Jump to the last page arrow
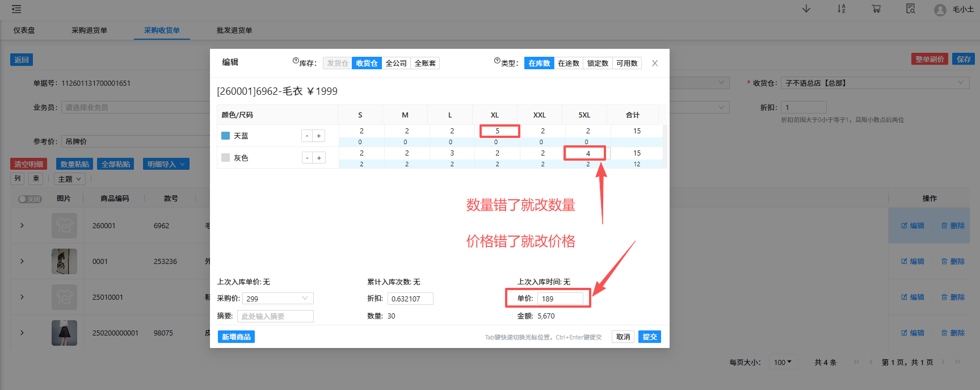 (957, 362)
